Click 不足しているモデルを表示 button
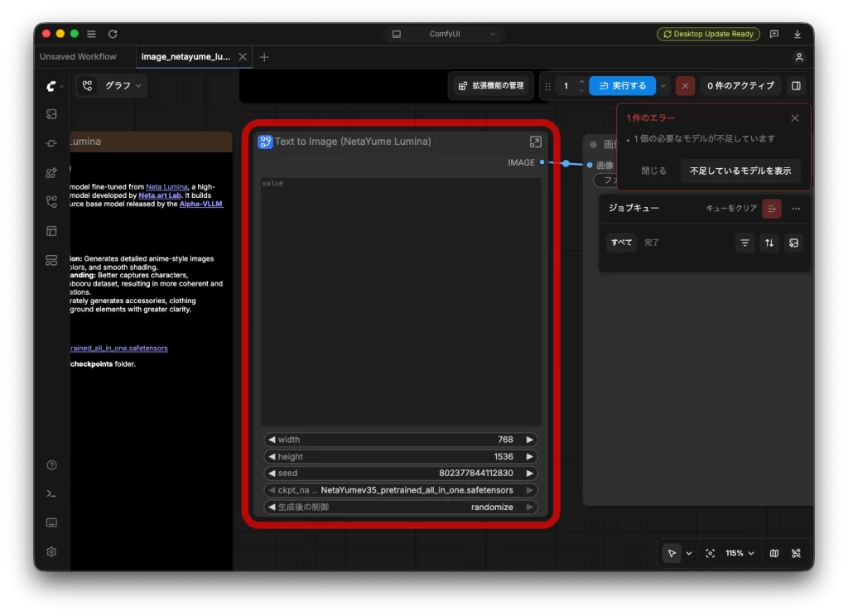The width and height of the screenshot is (848, 616). [x=740, y=171]
